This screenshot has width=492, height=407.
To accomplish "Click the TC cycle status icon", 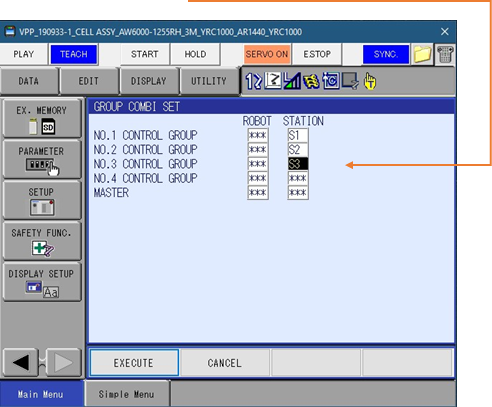I will tap(331, 81).
